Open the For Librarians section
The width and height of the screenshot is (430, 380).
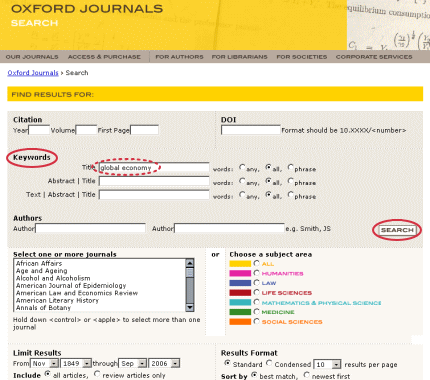[240, 57]
